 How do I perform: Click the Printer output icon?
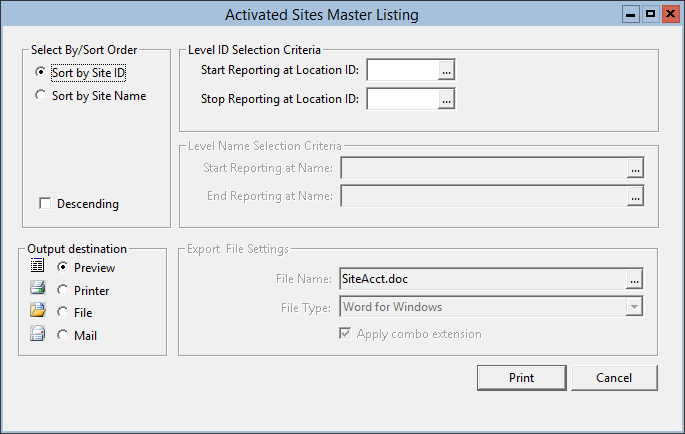pos(37,290)
